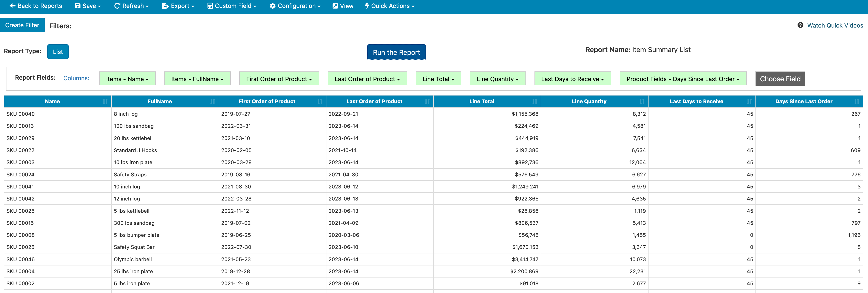
Task: Open the Watch Quick Videos link
Action: point(835,25)
